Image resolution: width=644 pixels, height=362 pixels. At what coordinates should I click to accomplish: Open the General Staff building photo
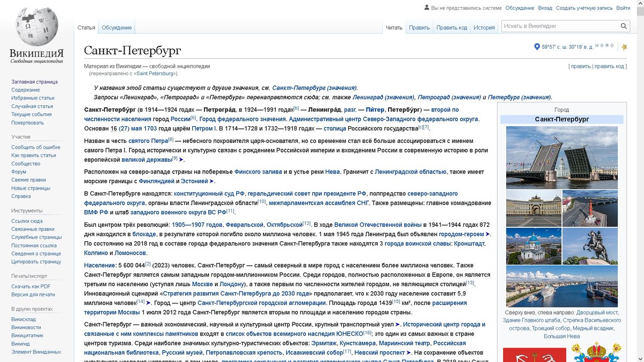point(533,208)
